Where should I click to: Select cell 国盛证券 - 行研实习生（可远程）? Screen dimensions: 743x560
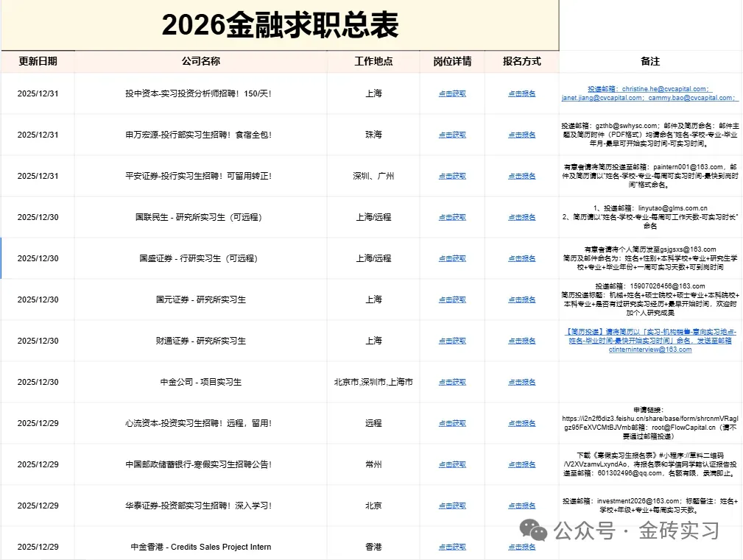199,258
